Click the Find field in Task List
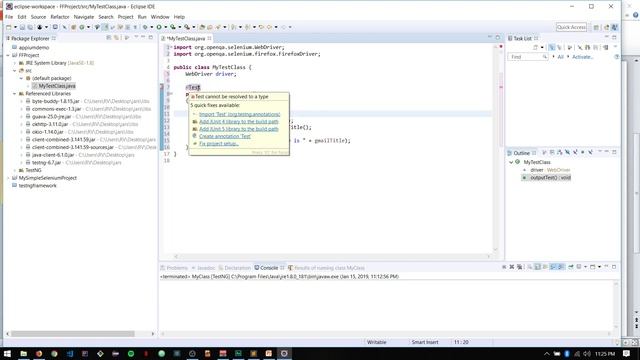 (x=527, y=57)
